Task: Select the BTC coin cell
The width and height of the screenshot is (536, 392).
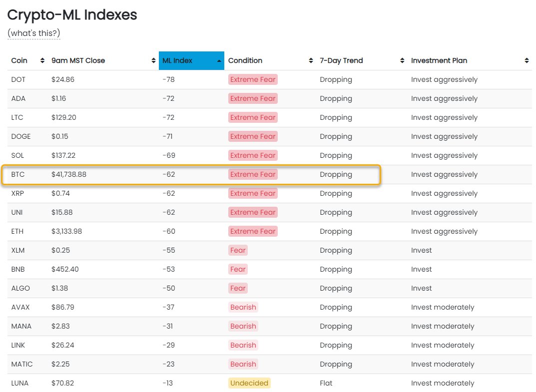Action: [18, 174]
